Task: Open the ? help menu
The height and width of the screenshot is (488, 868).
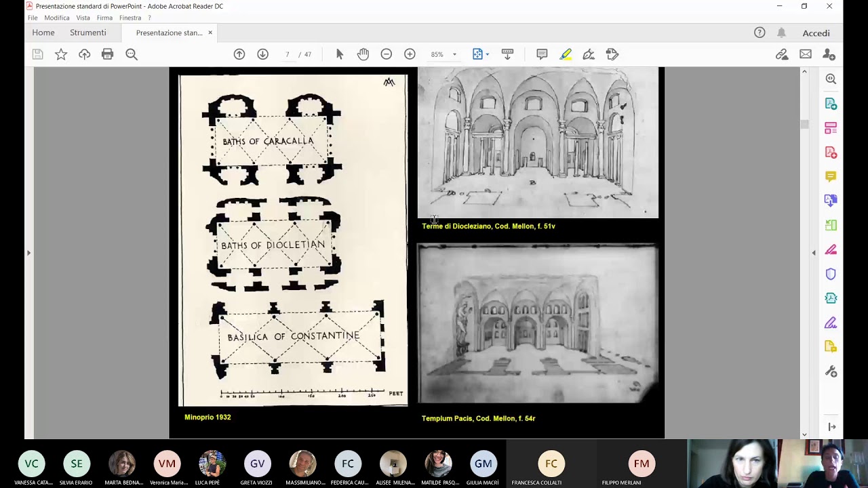Action: (x=149, y=18)
